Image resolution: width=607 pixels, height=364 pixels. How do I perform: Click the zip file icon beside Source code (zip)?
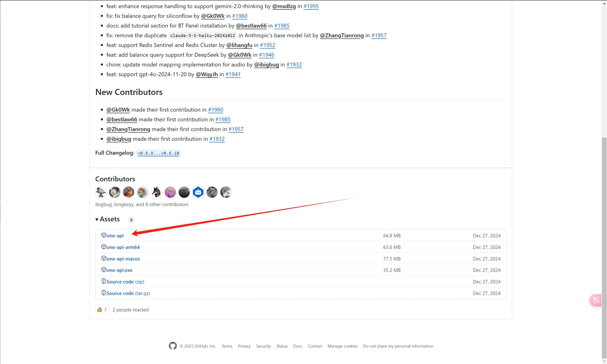(x=104, y=281)
